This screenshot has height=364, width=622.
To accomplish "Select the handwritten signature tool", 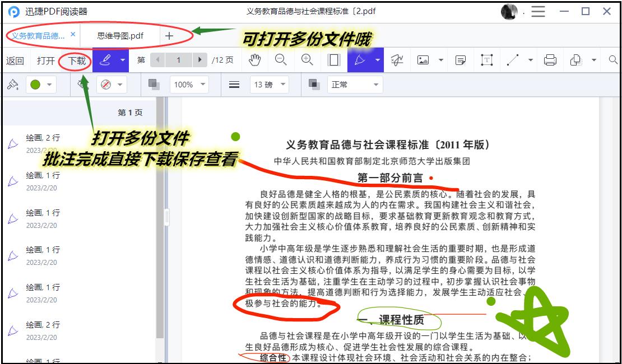I will point(397,60).
